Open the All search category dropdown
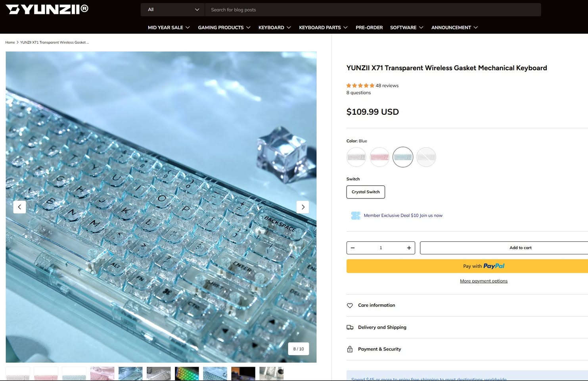Image resolution: width=588 pixels, height=381 pixels. click(172, 10)
